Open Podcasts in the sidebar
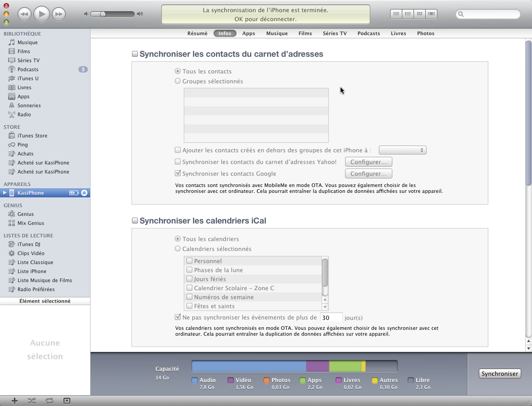This screenshot has width=532, height=406. [28, 69]
